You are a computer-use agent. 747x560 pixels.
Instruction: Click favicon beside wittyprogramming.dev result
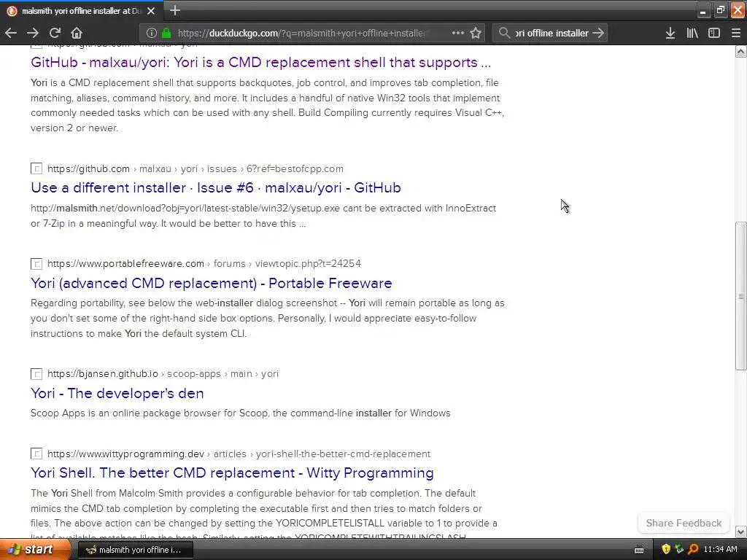click(36, 454)
